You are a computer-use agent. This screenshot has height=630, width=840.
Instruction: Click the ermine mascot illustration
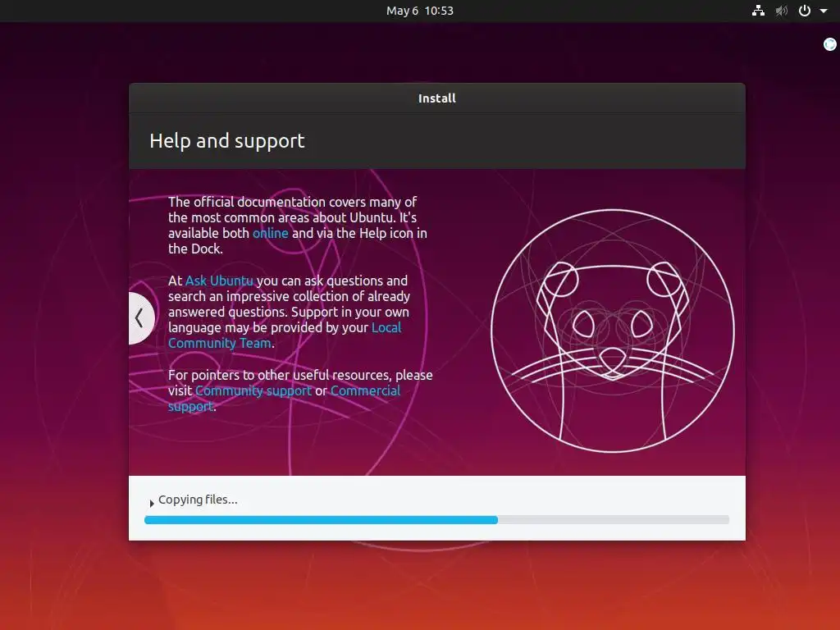coord(612,331)
